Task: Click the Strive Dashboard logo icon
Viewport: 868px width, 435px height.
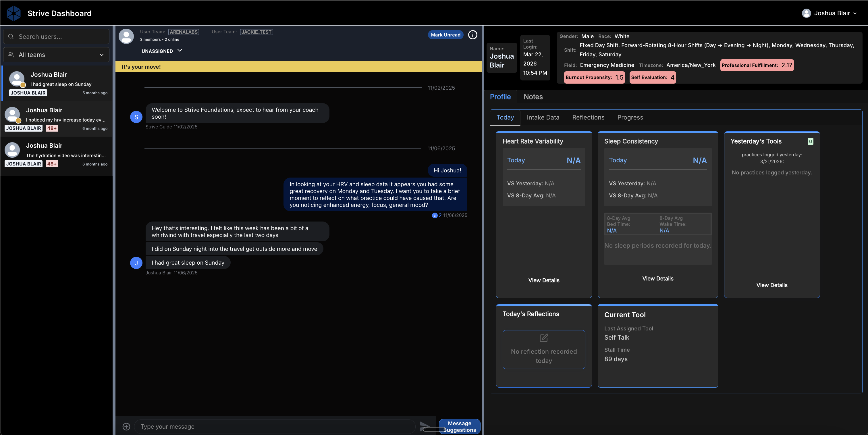Action: 13,13
